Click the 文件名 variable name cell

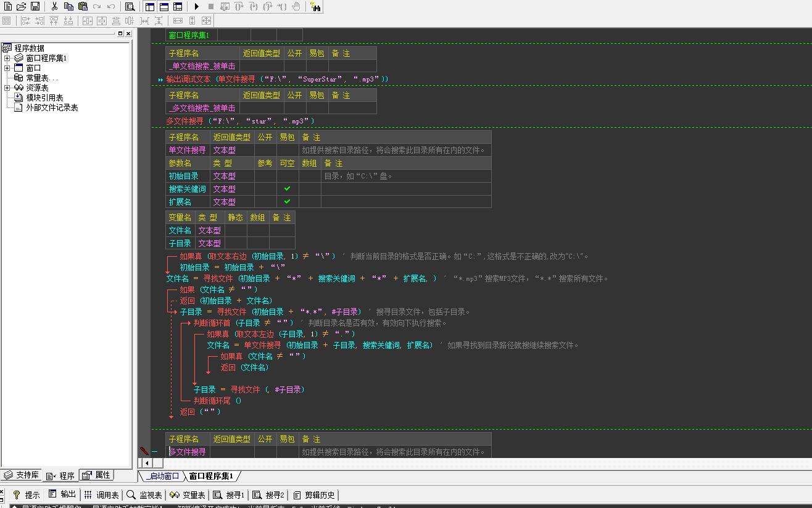click(x=180, y=230)
